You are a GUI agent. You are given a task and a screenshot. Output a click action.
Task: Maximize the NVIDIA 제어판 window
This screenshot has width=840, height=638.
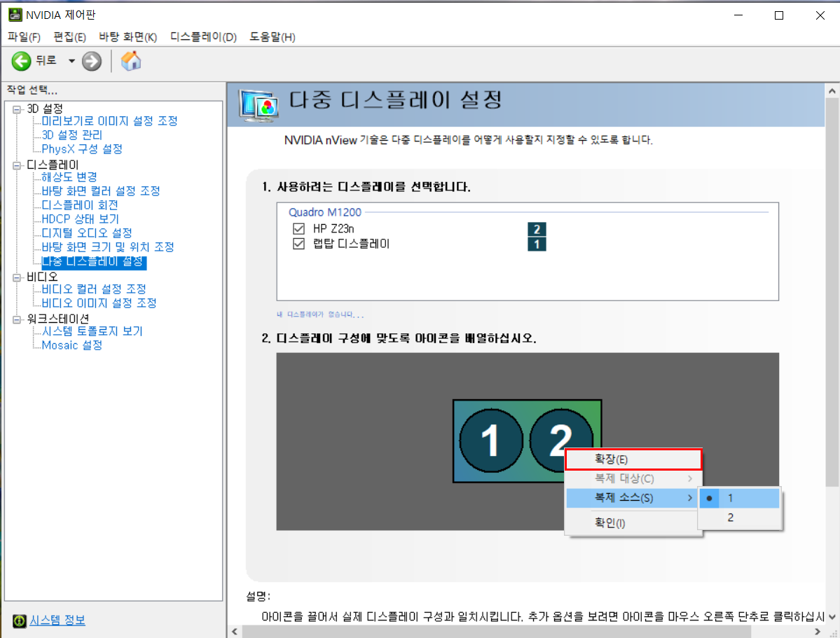click(x=779, y=15)
